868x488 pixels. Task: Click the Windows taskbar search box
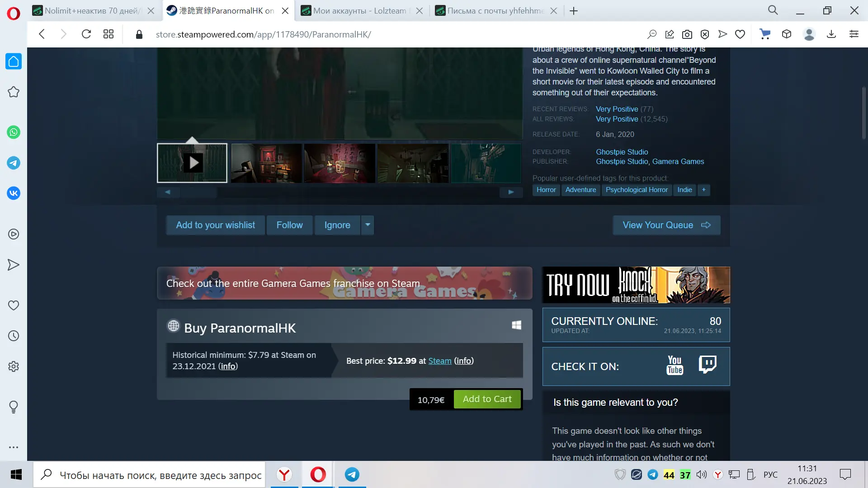149,475
